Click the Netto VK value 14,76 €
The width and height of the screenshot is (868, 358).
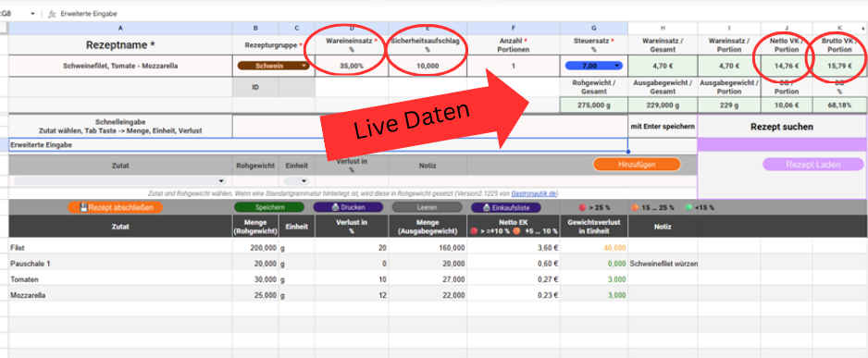[x=787, y=66]
